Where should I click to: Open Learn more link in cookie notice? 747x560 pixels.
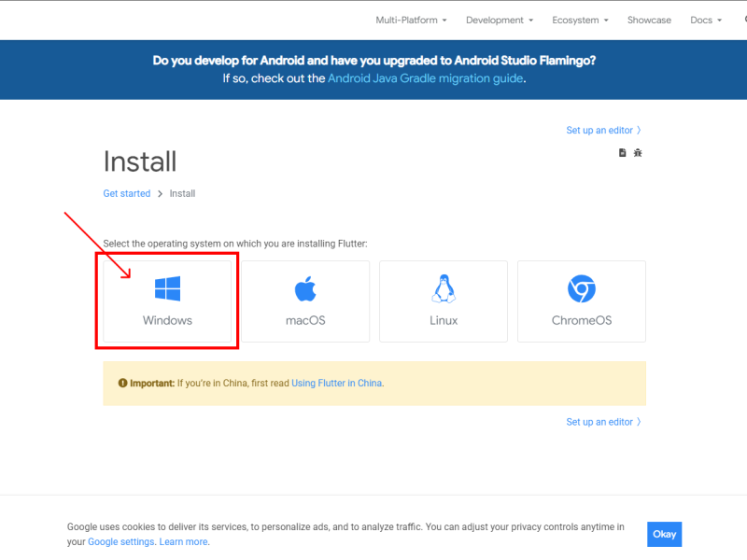tap(183, 541)
